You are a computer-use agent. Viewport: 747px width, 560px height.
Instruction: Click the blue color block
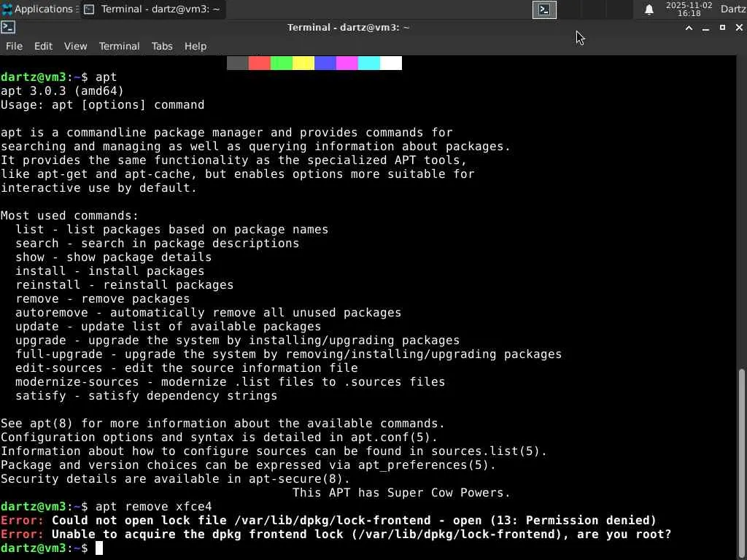(x=325, y=63)
